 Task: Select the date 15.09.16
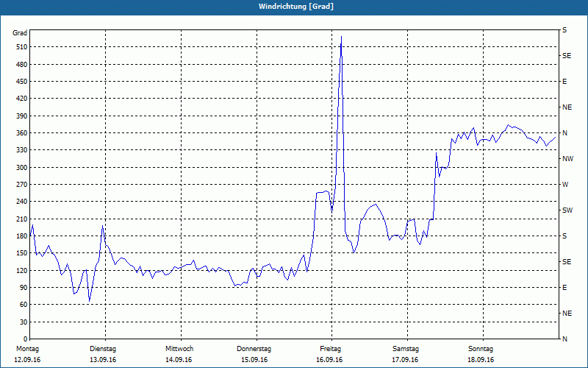[254, 360]
